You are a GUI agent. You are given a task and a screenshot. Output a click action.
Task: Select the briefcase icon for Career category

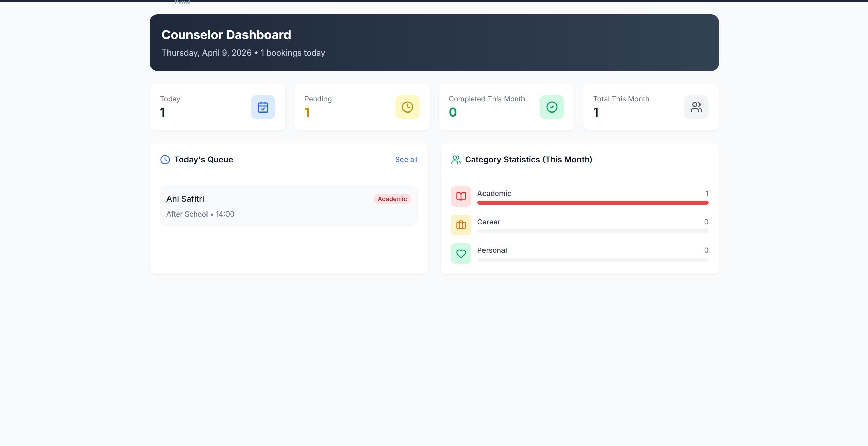pyautogui.click(x=461, y=225)
